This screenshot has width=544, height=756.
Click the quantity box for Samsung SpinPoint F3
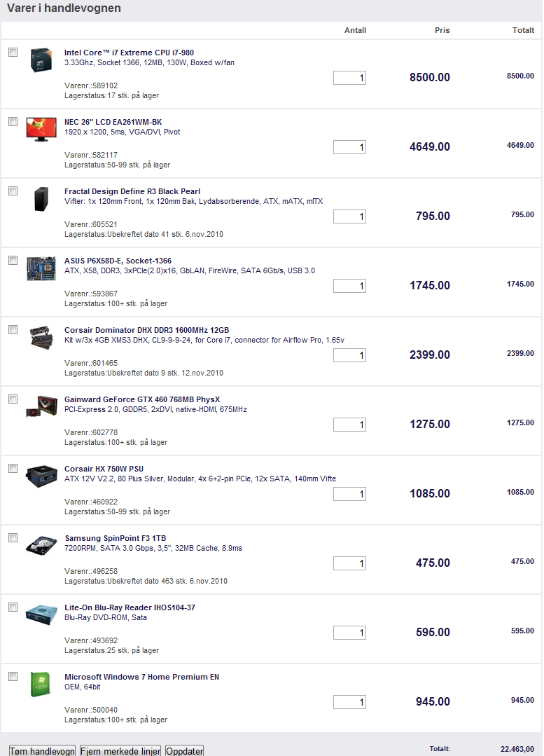pos(349,563)
